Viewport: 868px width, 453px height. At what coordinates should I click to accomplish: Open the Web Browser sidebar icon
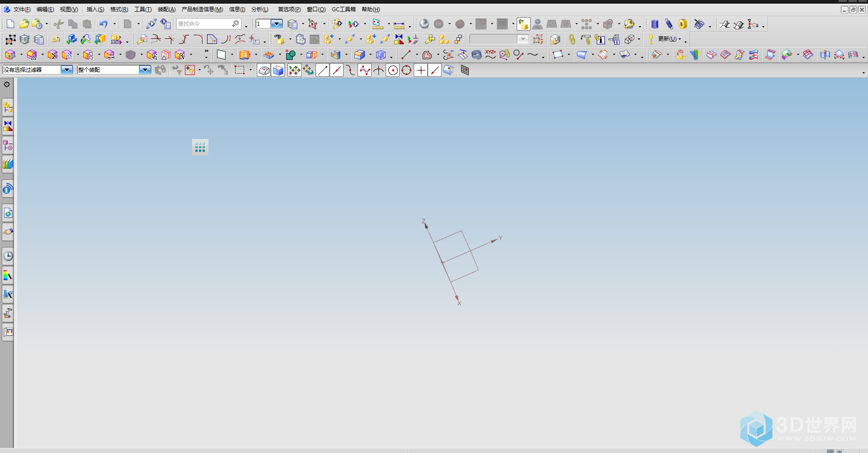tap(8, 213)
